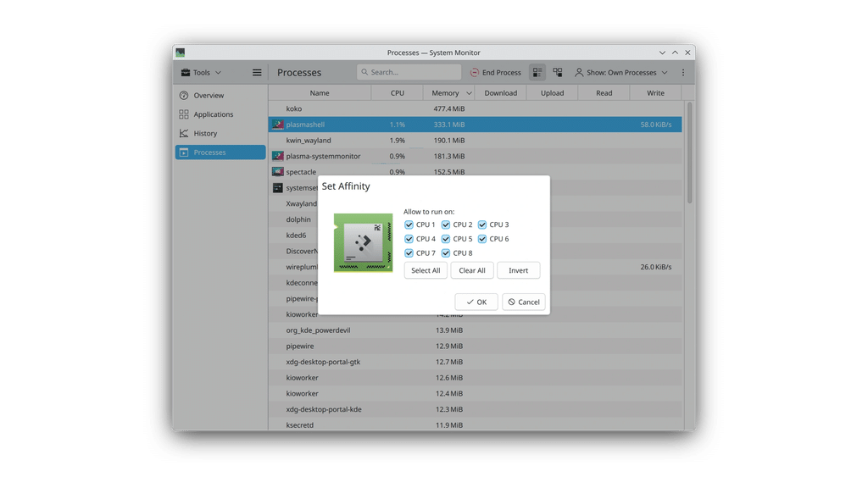Confirm affinity with OK
The image size is (868, 488).
[476, 302]
